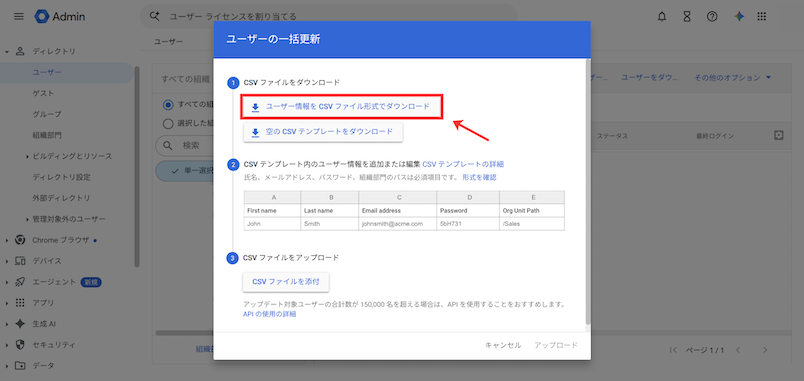Open グループ in the sidebar
Image resolution: width=804 pixels, height=381 pixels.
coord(47,114)
